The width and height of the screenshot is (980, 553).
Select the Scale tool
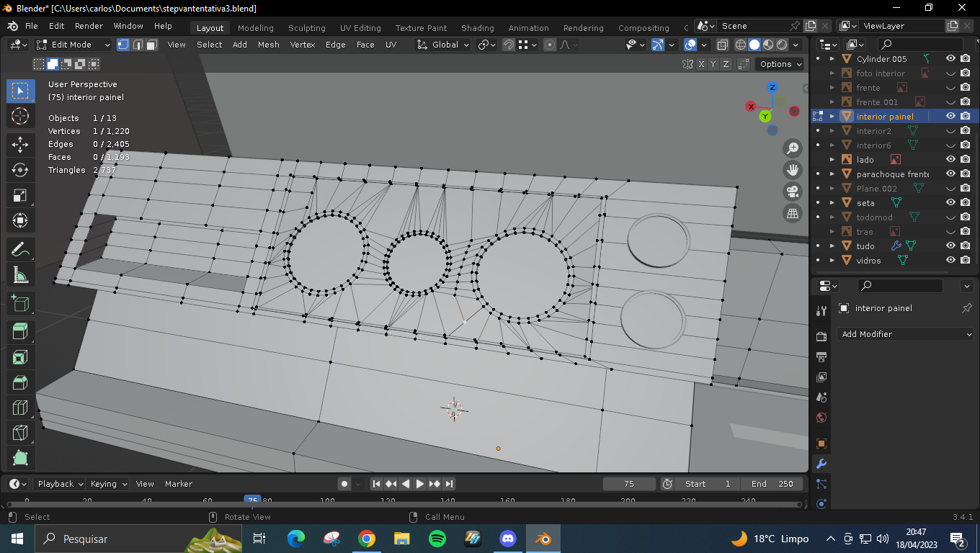(20, 196)
